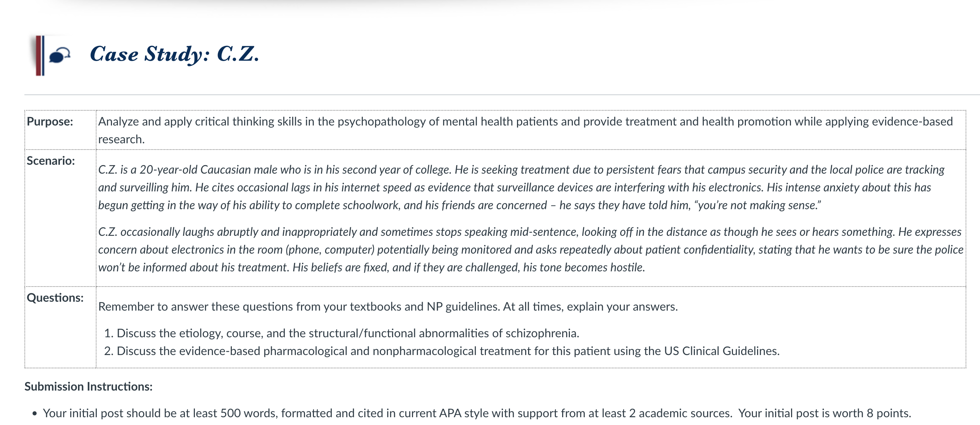Click the Submission Instructions: heading

[x=88, y=386]
